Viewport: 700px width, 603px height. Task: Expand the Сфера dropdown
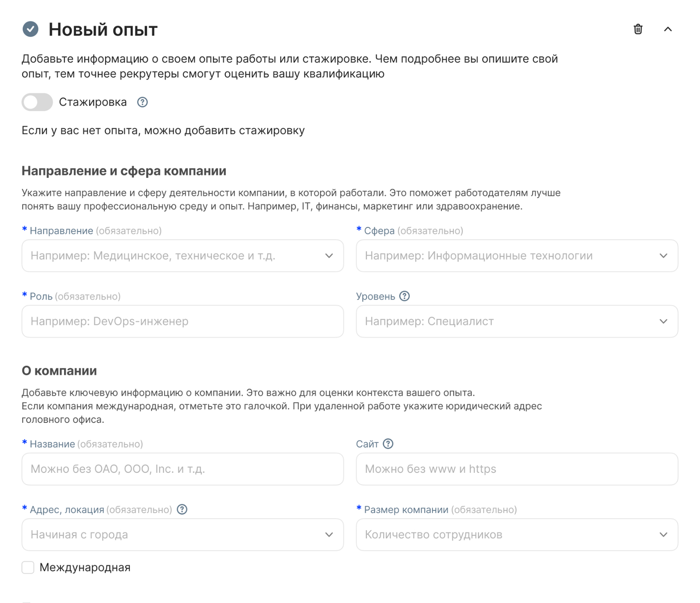tap(517, 256)
